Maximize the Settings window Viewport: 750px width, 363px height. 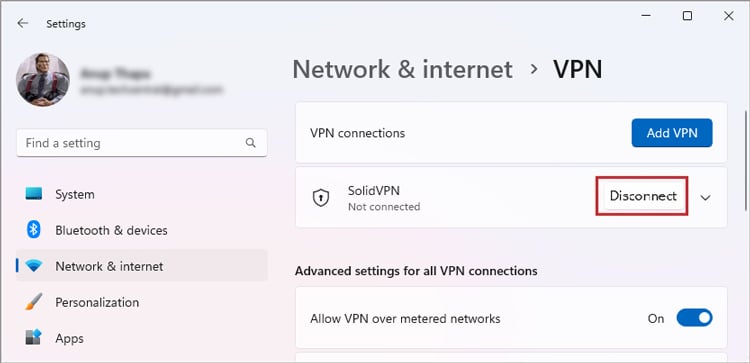(687, 16)
